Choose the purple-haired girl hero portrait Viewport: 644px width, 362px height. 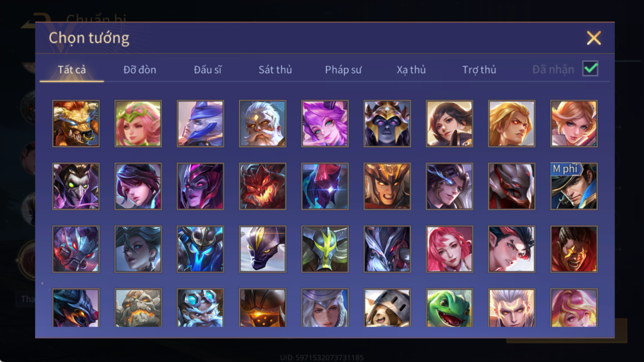325,124
